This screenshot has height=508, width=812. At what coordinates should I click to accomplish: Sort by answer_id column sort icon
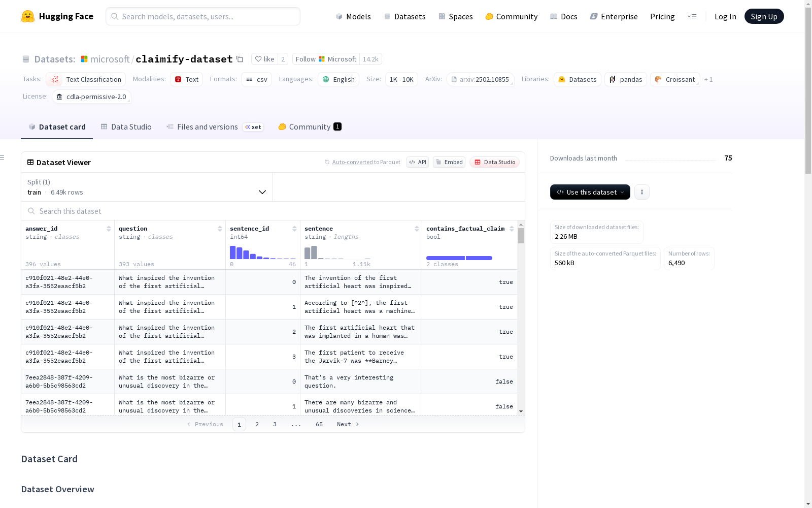109,229
